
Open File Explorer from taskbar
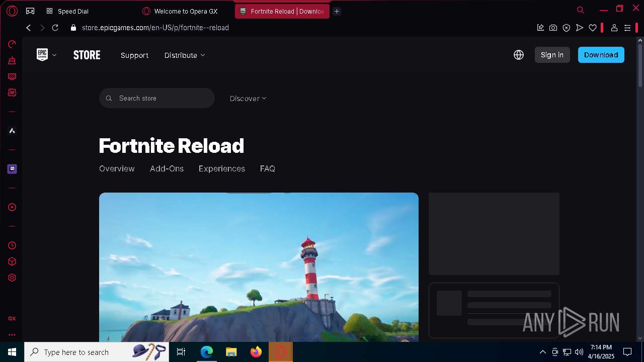click(231, 352)
